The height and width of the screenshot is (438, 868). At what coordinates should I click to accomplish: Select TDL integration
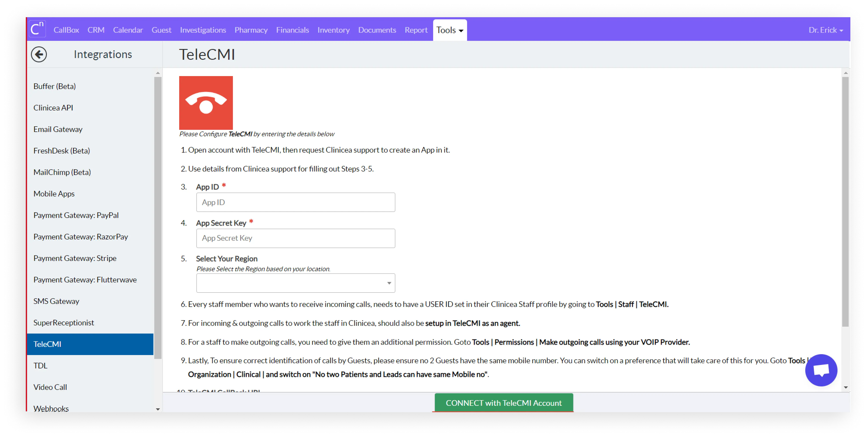click(90, 366)
